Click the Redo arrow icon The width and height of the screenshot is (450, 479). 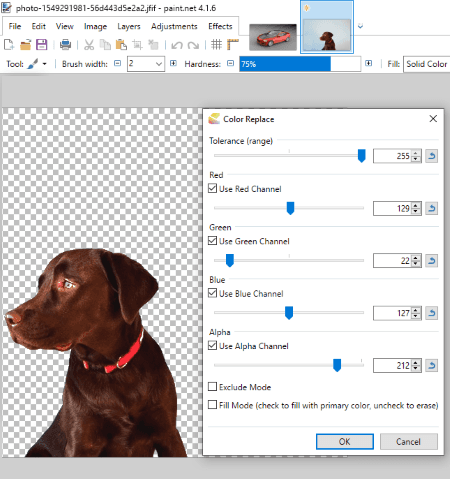tap(193, 45)
